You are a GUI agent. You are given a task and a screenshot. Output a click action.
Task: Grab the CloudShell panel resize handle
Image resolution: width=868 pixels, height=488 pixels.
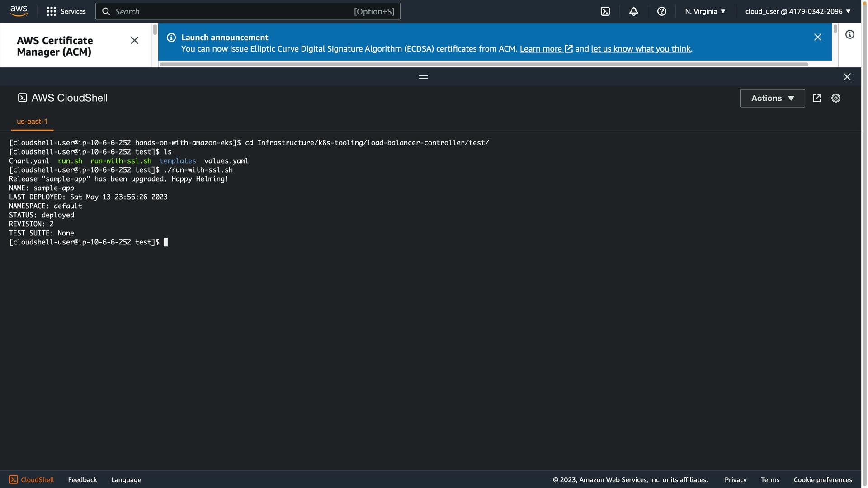click(423, 77)
